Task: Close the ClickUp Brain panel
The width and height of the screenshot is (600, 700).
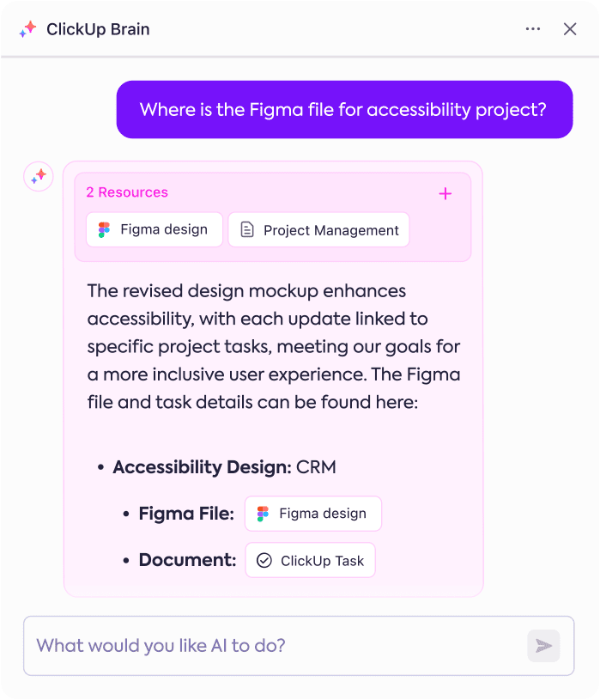Action: click(570, 29)
